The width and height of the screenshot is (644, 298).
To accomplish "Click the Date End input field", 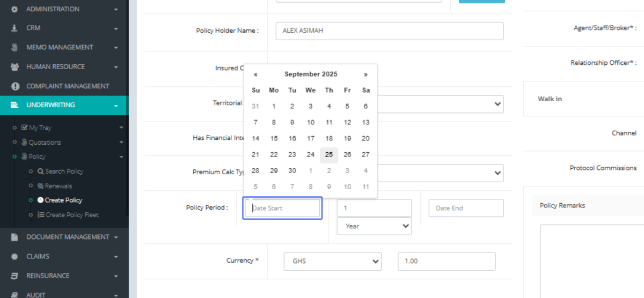I will tap(466, 208).
